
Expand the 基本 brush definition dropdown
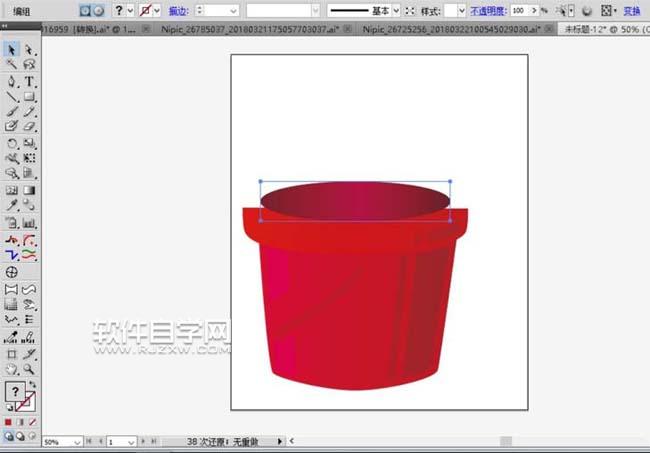point(396,10)
